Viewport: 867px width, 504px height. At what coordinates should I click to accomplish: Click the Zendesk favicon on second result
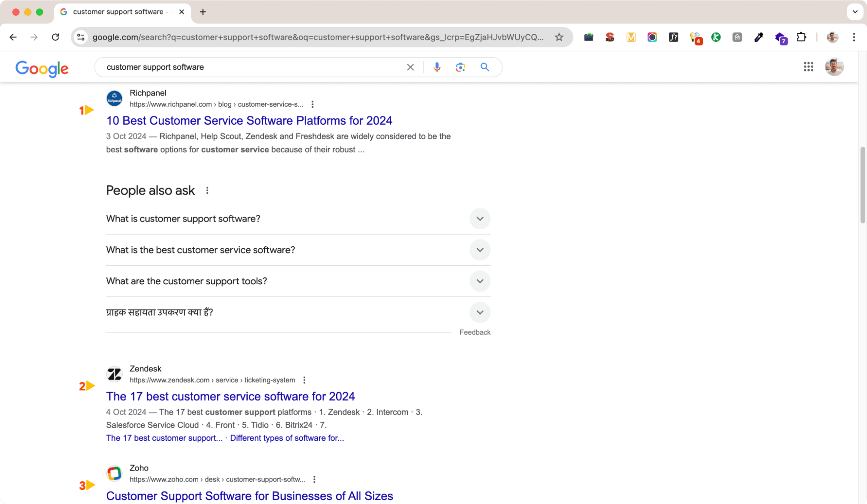point(114,374)
